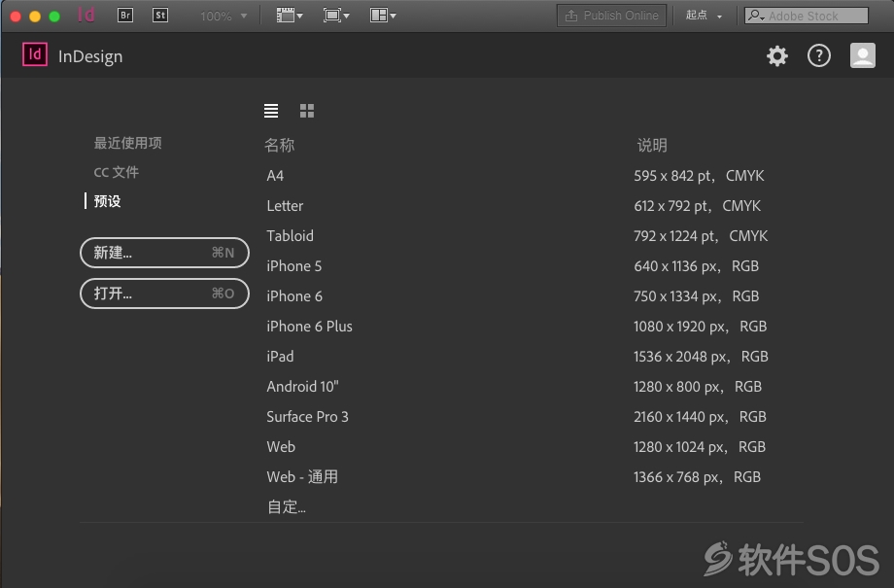The width and height of the screenshot is (894, 588).
Task: Switch presets to list view
Action: point(271,111)
